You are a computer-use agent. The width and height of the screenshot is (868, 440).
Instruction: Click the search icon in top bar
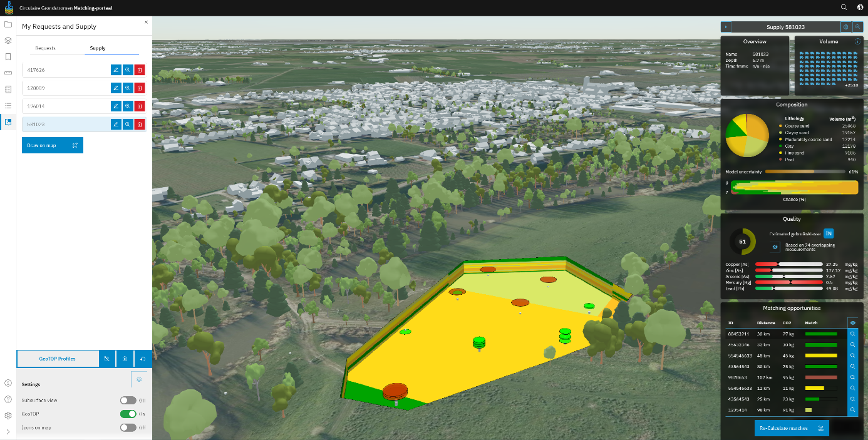[x=844, y=8]
